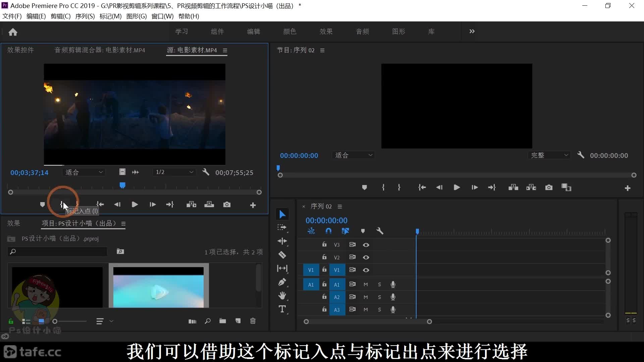Viewport: 644px width, 362px height.
Task: Click Mark Out in source monitor
Action: coord(77,204)
